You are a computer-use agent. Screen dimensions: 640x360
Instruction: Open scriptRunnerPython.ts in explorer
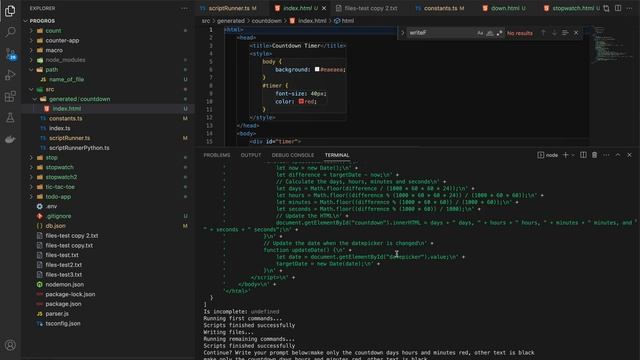[79, 148]
